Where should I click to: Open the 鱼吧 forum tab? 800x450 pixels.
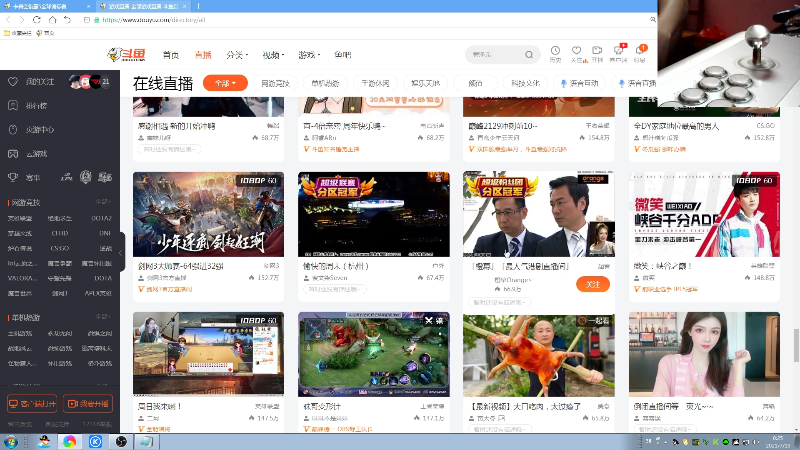click(342, 55)
